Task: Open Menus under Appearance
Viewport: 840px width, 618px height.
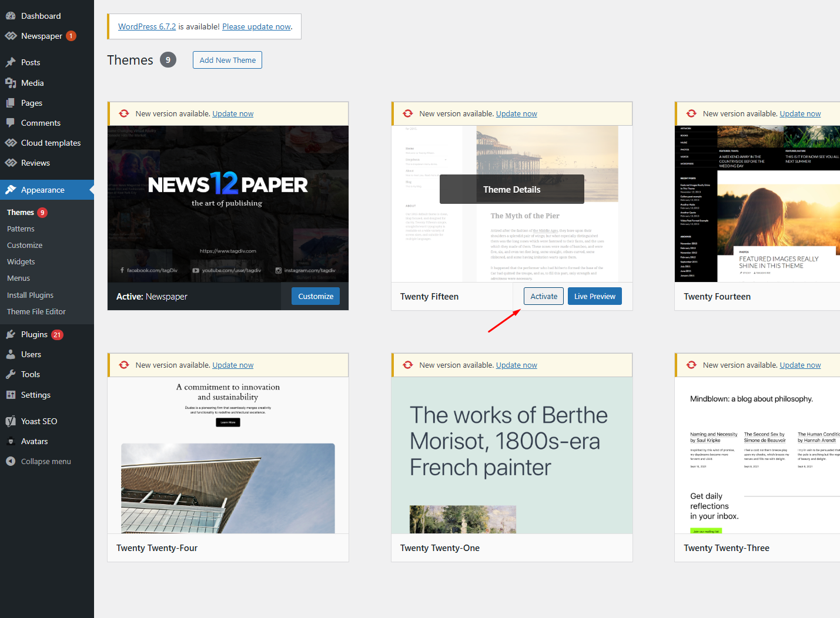Action: pos(18,278)
